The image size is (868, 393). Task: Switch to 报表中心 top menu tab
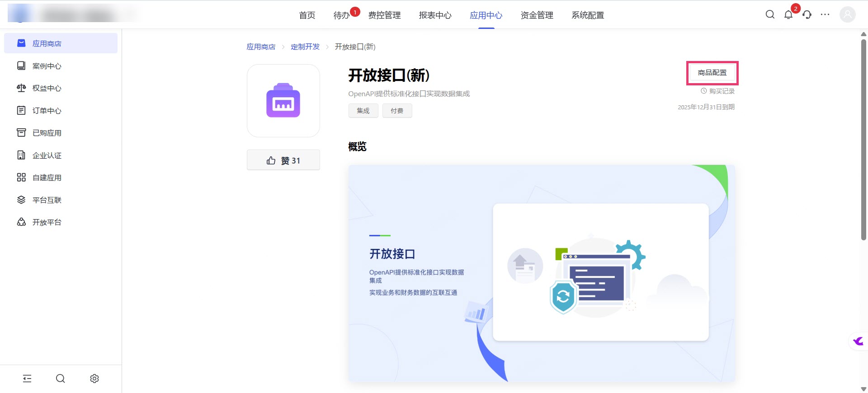pyautogui.click(x=435, y=15)
